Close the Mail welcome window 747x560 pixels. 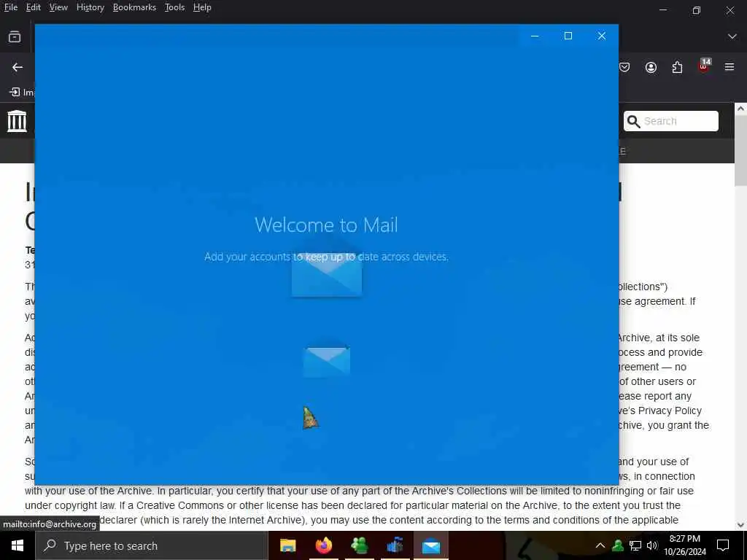click(x=602, y=36)
